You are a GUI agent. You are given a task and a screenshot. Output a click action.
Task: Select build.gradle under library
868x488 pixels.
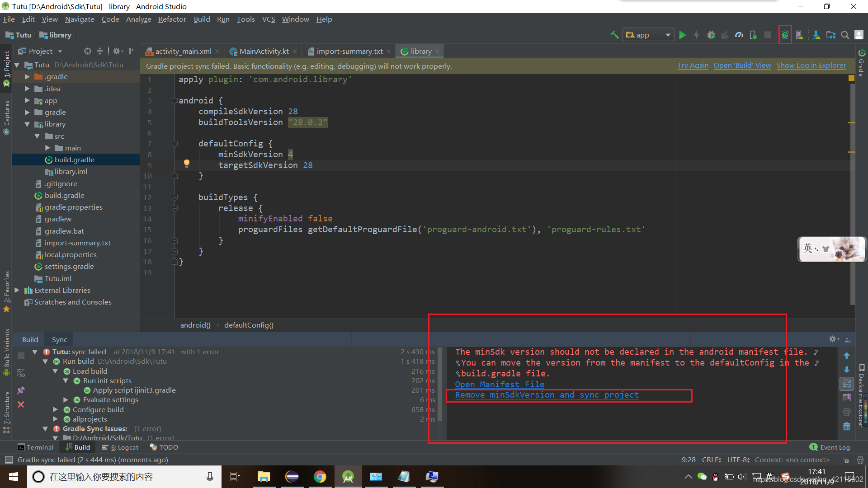pyautogui.click(x=74, y=160)
